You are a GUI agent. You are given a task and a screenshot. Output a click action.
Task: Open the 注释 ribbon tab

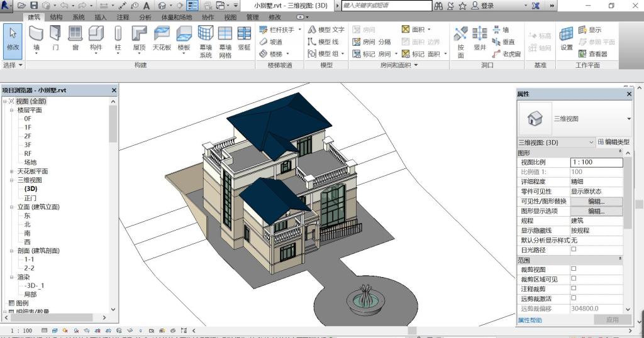pyautogui.click(x=123, y=17)
